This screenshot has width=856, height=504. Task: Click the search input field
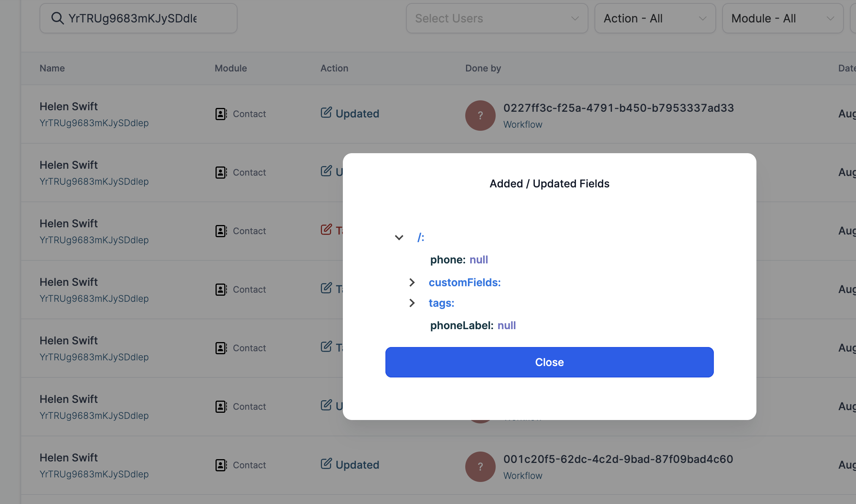click(x=138, y=18)
